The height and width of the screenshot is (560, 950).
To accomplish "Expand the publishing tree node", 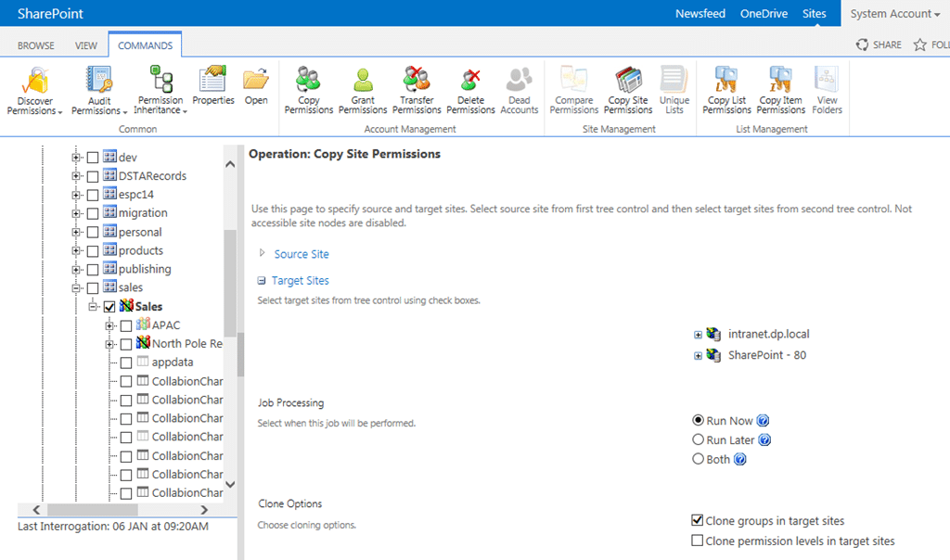I will tap(76, 270).
